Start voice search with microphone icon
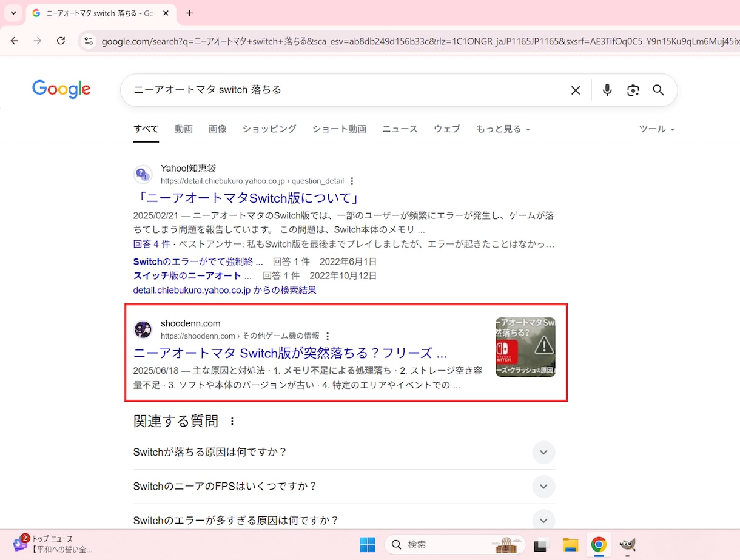 click(x=607, y=90)
